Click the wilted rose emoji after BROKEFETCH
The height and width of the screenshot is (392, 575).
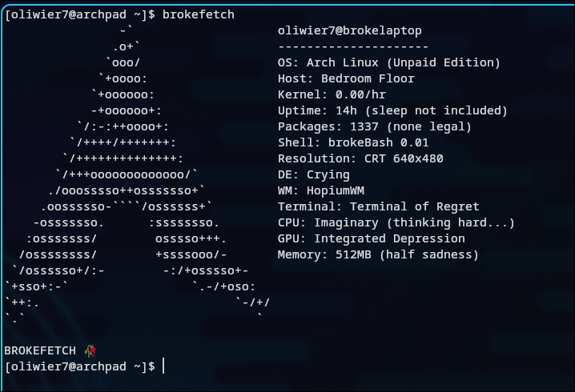pyautogui.click(x=90, y=351)
